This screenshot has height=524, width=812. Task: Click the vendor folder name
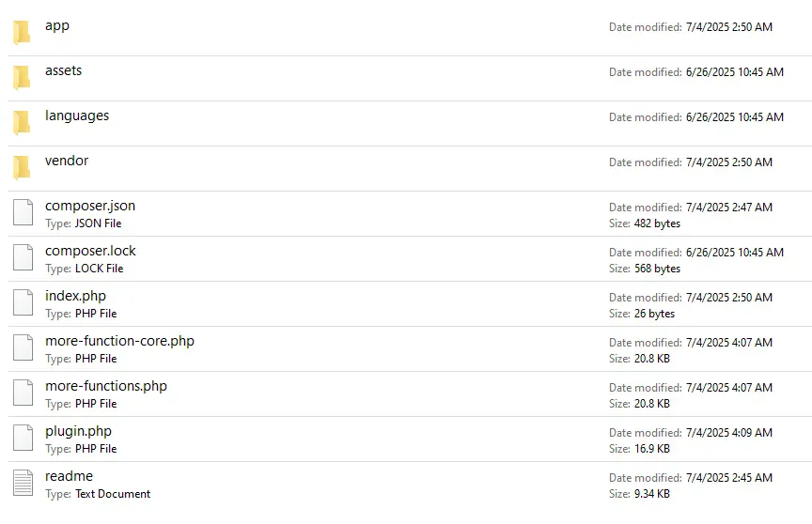[67, 161]
